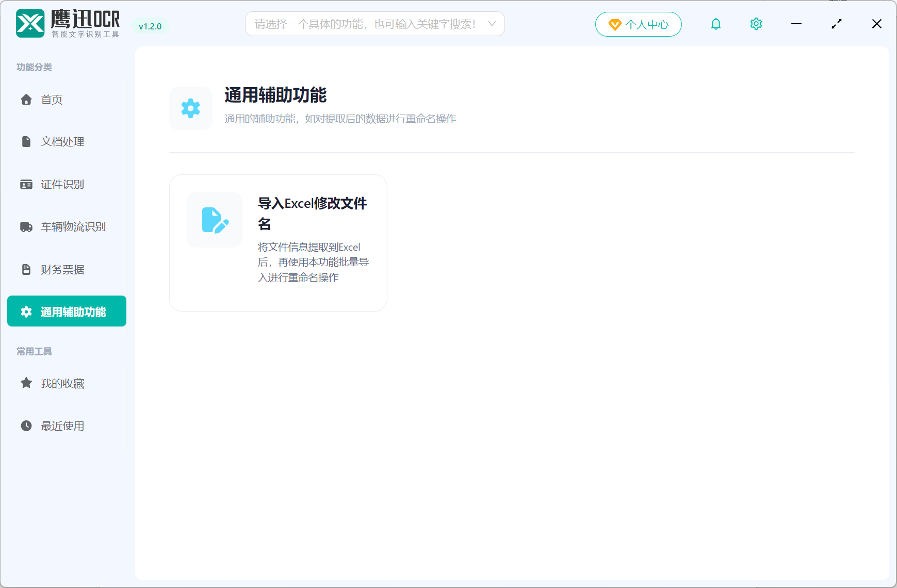Open the 证件识别 ID recognition section

pos(62,184)
